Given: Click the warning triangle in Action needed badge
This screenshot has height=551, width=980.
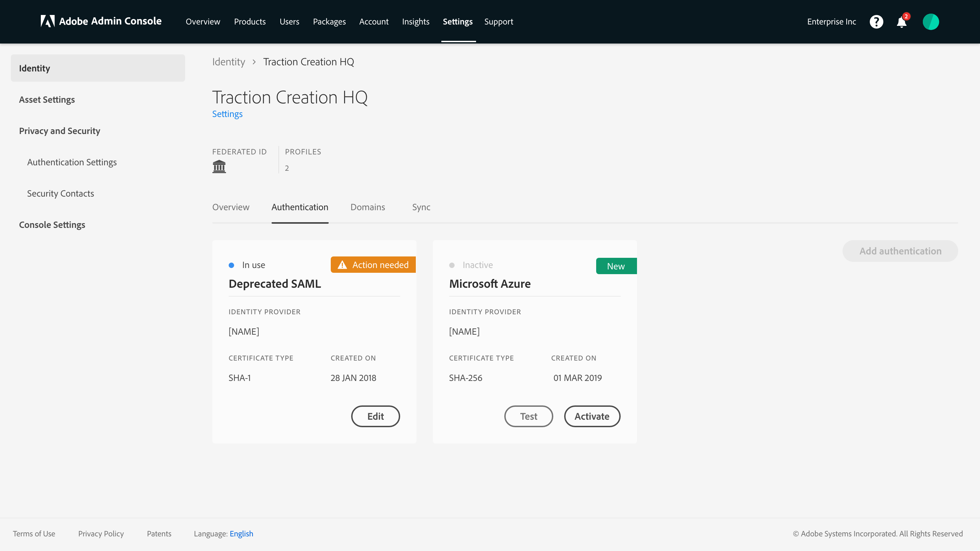Looking at the screenshot, I should (342, 265).
